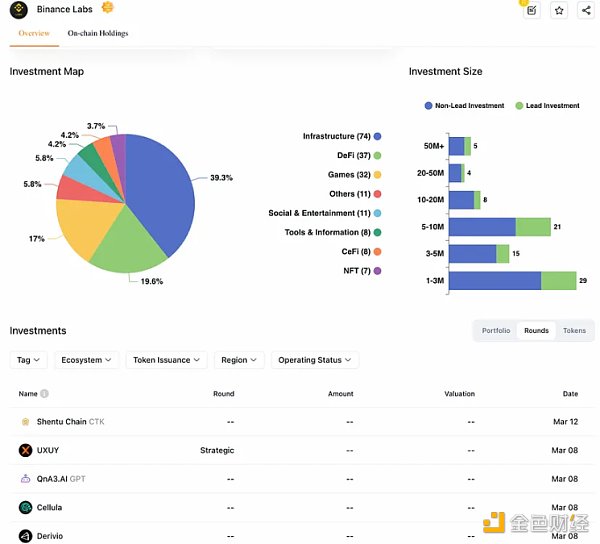This screenshot has height=544, width=600.
Task: Select the Portfolio view tab
Action: (495, 330)
